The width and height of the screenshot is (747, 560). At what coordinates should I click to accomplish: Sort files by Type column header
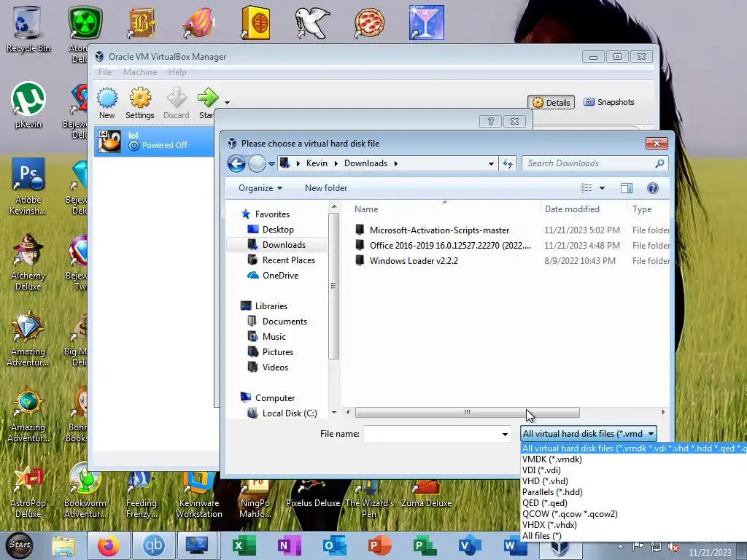[x=642, y=209]
